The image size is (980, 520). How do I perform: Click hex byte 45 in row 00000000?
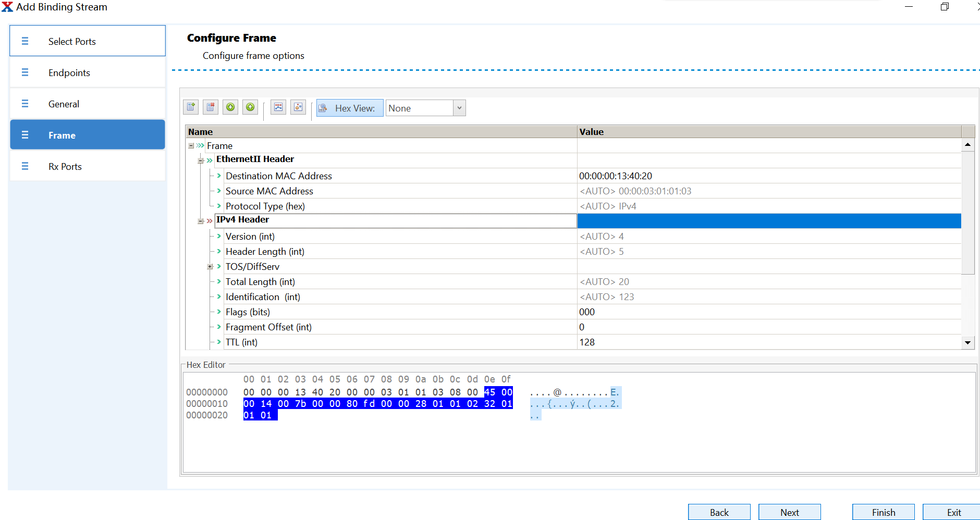(489, 392)
